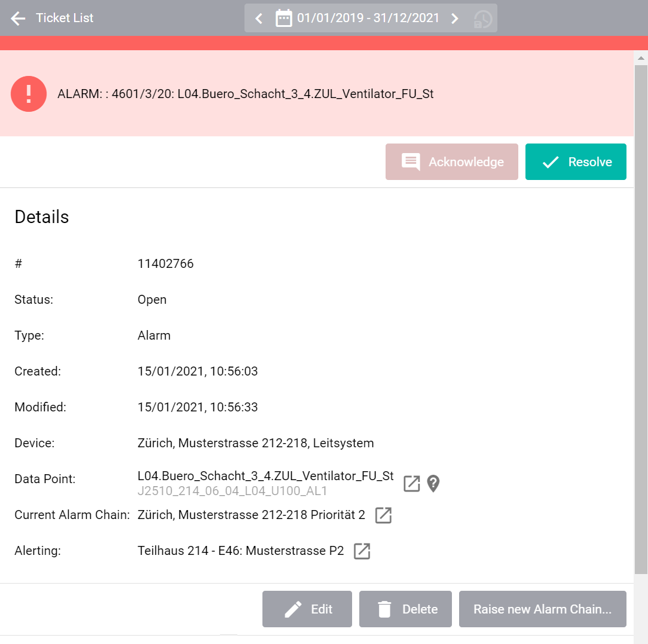Click alarm chain Zürich, Musterstrasse 212-218 Priorität 2
648x644 pixels.
pos(251,515)
